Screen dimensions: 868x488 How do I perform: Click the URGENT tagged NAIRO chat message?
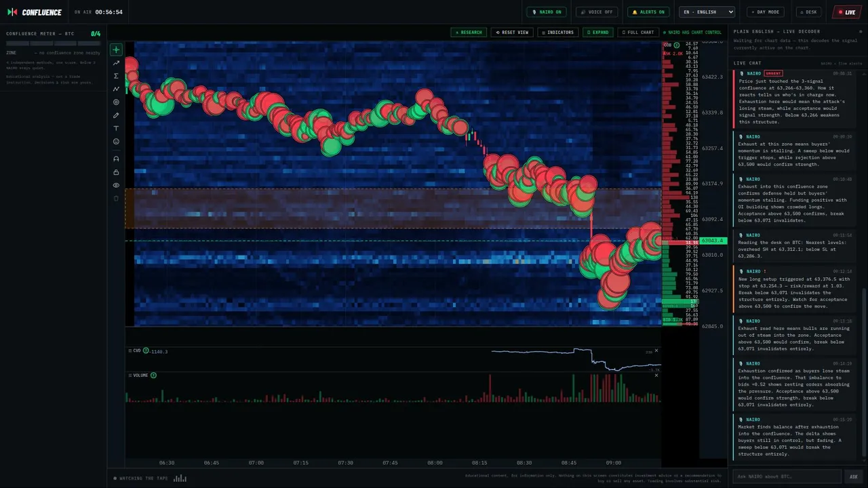[x=794, y=98]
